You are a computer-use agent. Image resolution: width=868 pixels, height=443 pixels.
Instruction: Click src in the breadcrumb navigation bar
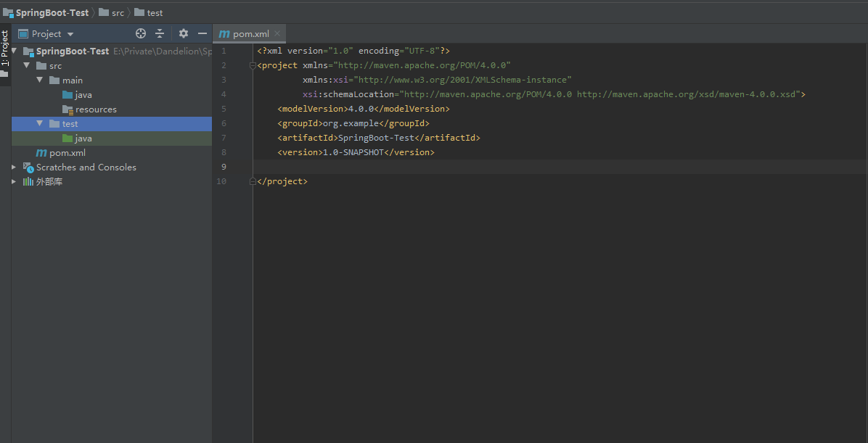click(118, 13)
